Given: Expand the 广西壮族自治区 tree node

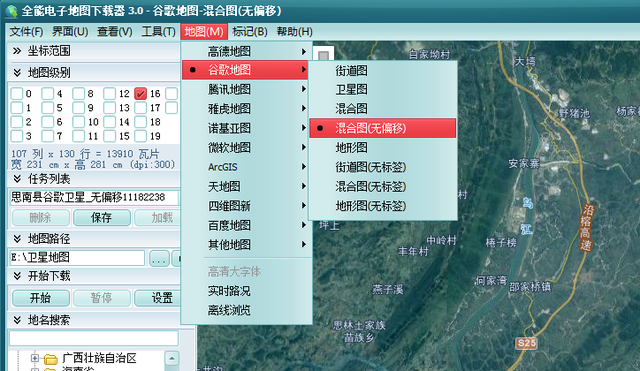Looking at the screenshot, I should coord(35,358).
